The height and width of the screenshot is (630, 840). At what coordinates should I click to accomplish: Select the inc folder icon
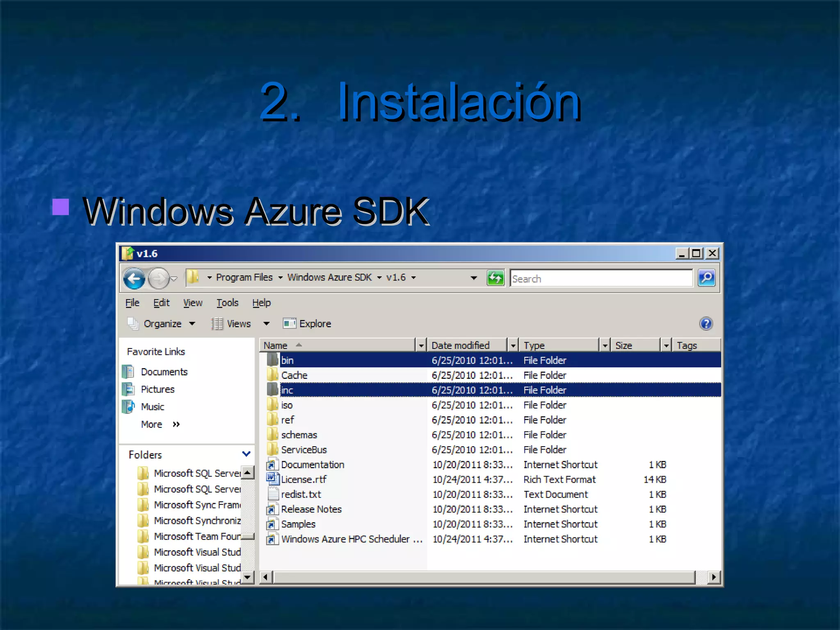pyautogui.click(x=273, y=389)
